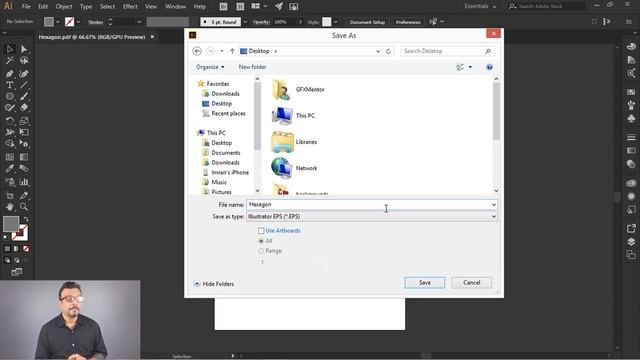640x360 pixels.
Task: Open the Type menu
Action: coord(86,7)
